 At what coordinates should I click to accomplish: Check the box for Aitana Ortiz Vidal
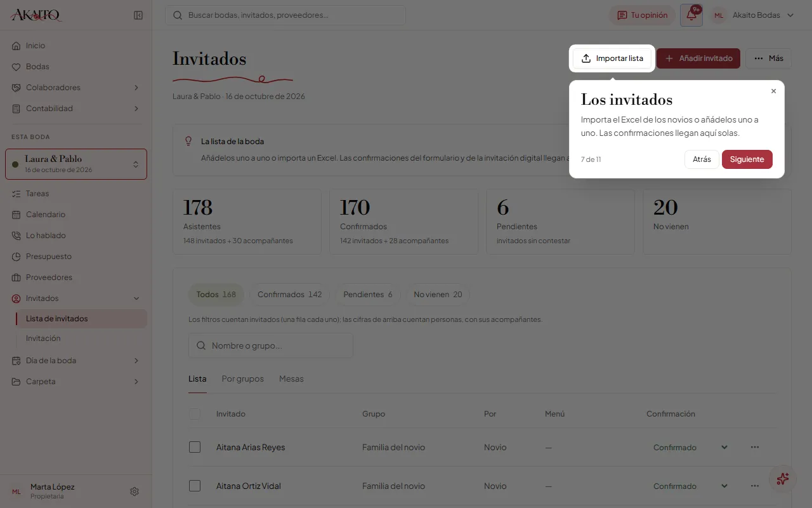tap(195, 486)
